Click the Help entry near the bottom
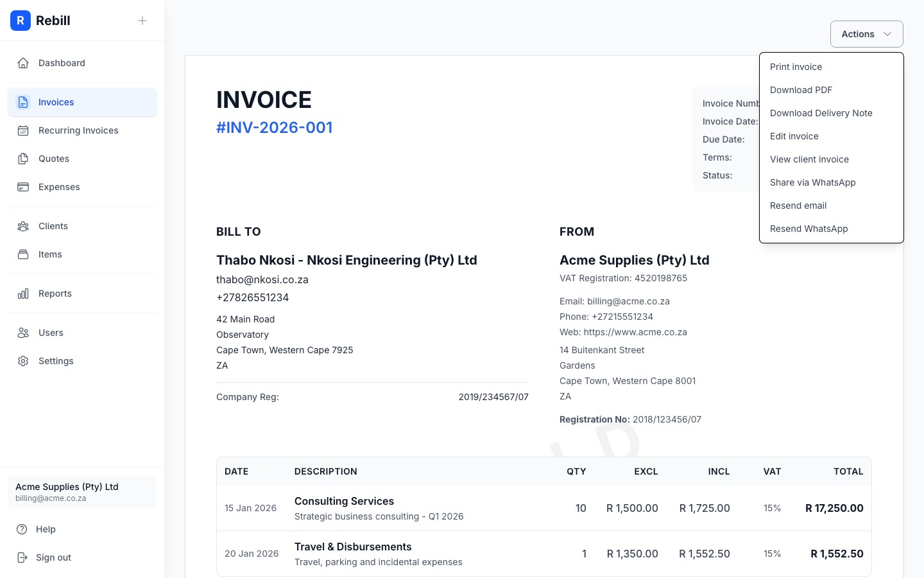Viewport: 924px width, 578px height. (x=45, y=529)
